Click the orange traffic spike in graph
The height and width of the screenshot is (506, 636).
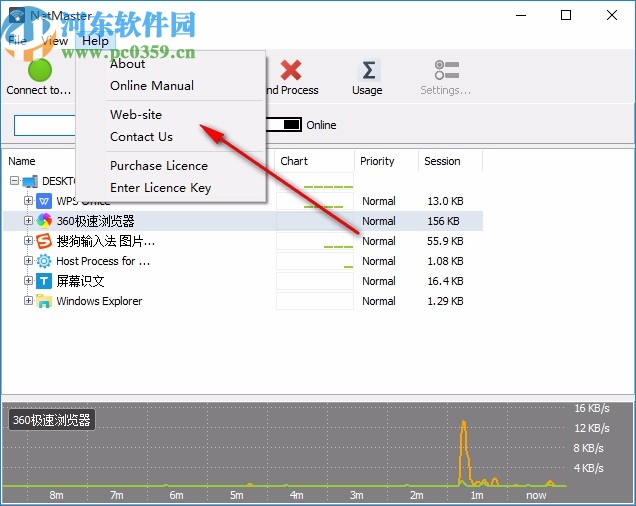tap(464, 452)
